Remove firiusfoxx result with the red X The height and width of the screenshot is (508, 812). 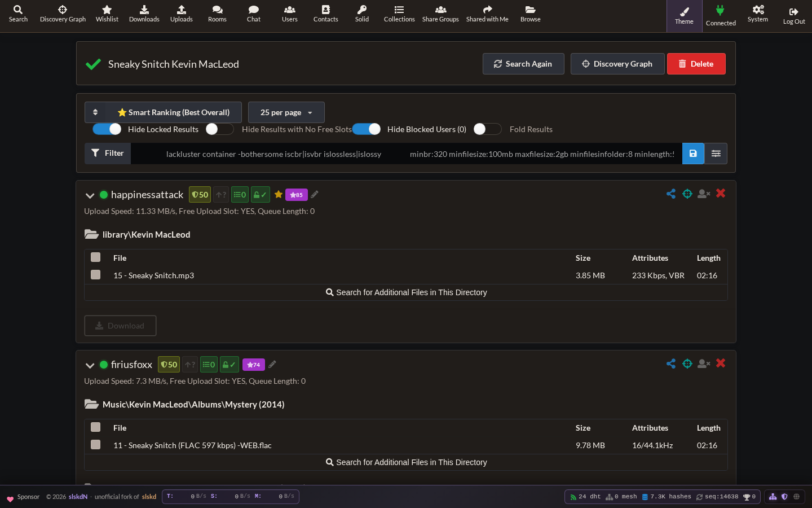721,363
